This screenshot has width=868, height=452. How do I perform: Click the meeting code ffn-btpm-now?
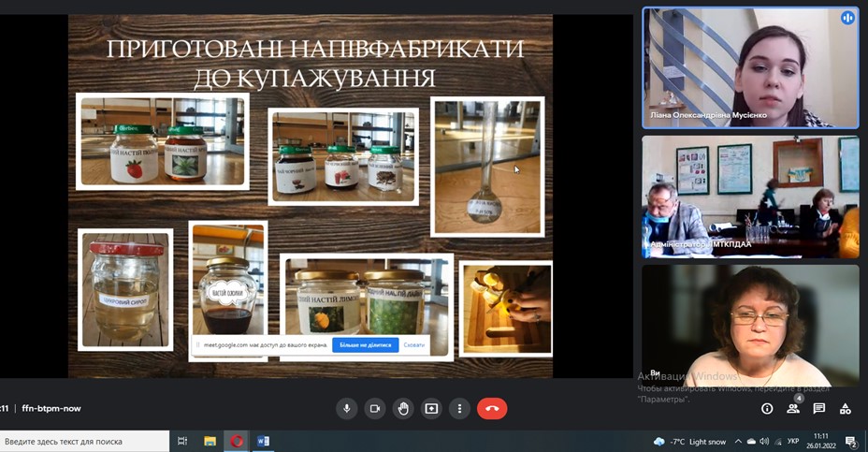tap(51, 409)
